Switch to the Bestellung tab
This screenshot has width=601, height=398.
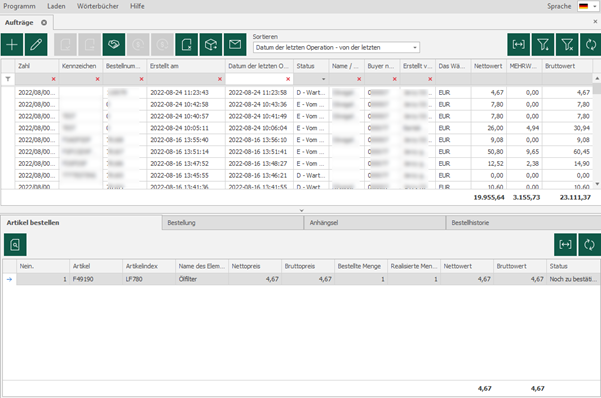[233, 223]
